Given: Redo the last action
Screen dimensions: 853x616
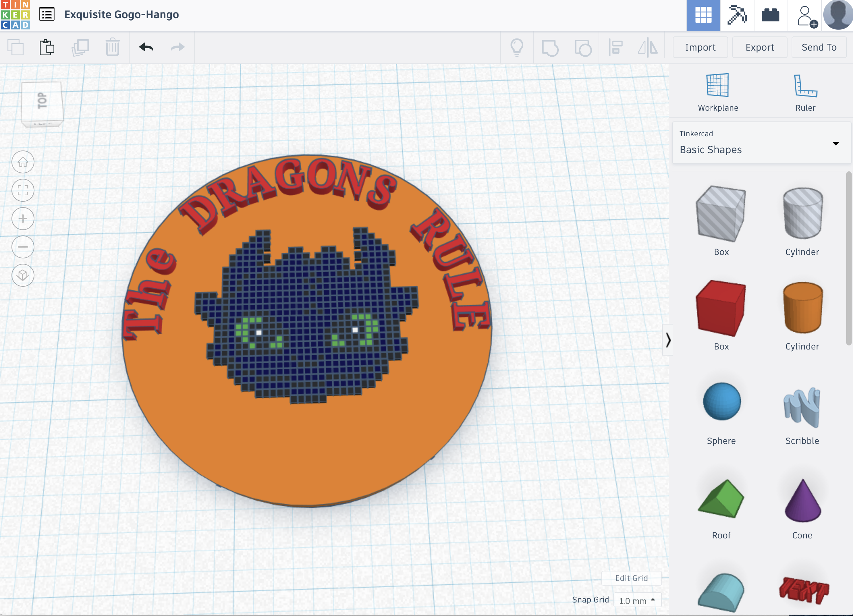Looking at the screenshot, I should [x=177, y=47].
